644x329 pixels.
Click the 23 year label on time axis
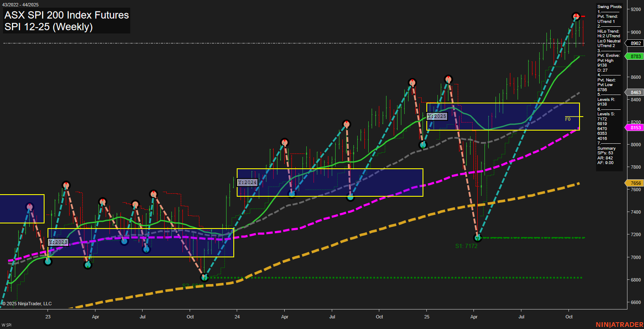48,317
